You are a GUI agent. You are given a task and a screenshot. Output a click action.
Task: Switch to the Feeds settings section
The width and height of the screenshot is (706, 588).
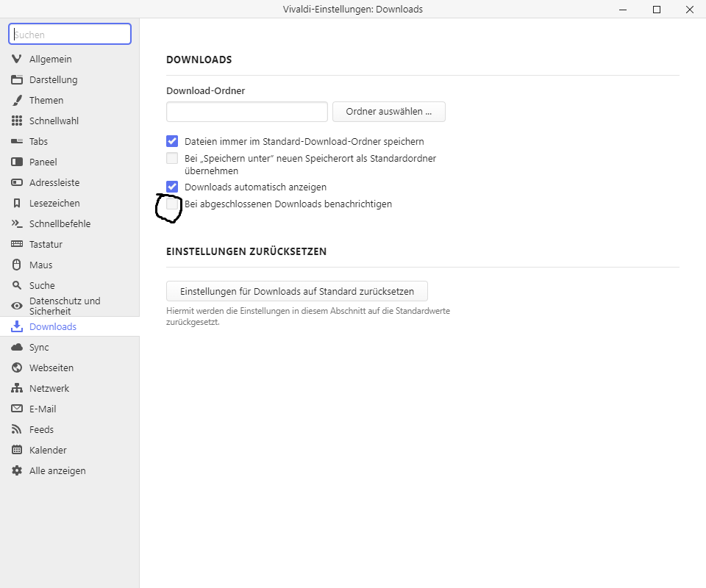tap(70, 430)
